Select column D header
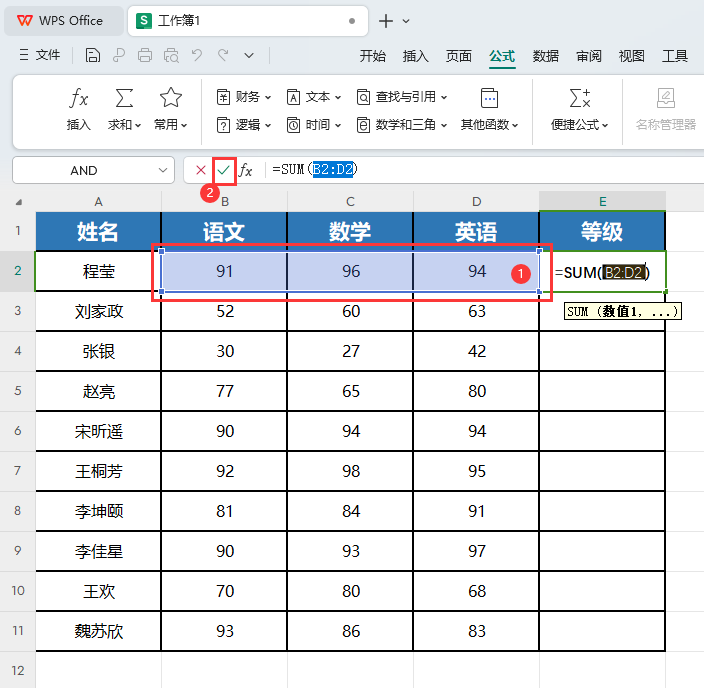The height and width of the screenshot is (688, 704). (x=476, y=202)
